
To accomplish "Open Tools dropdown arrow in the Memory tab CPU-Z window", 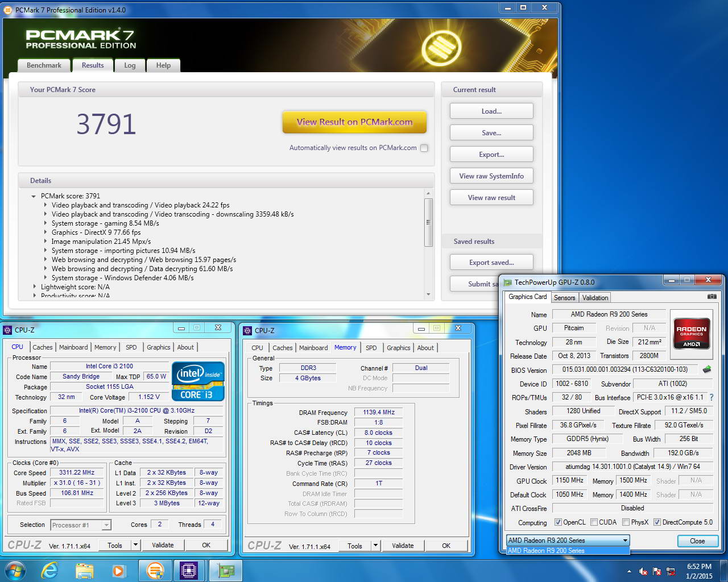I will click(x=375, y=546).
